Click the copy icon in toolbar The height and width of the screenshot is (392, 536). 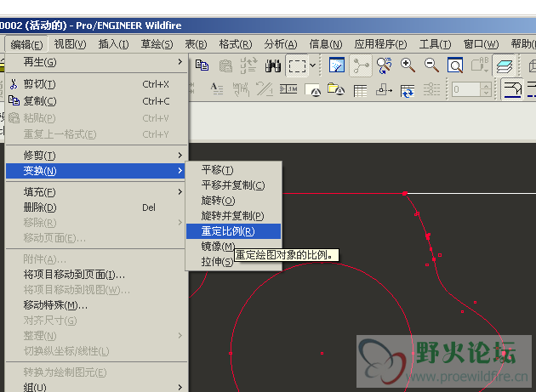pos(202,65)
